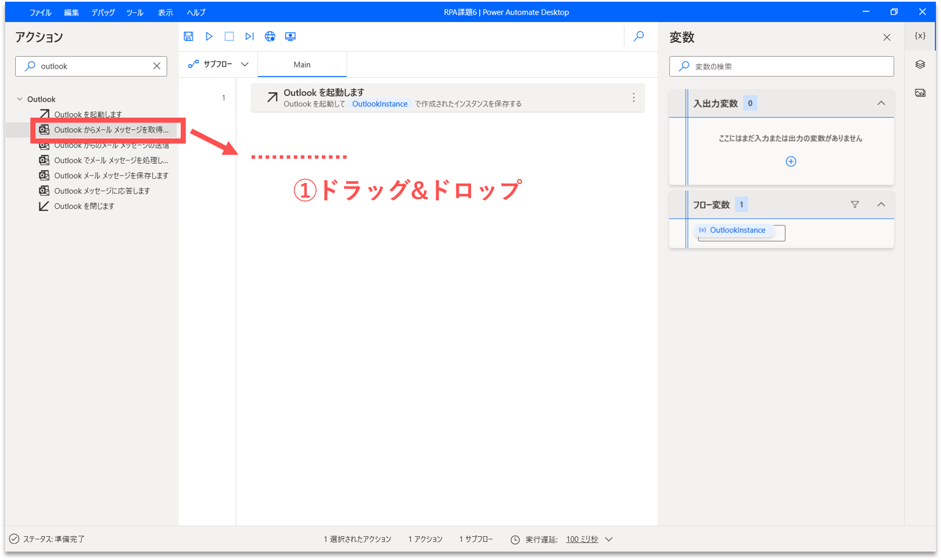Run the flow with the play icon
The height and width of the screenshot is (560, 941).
(209, 37)
